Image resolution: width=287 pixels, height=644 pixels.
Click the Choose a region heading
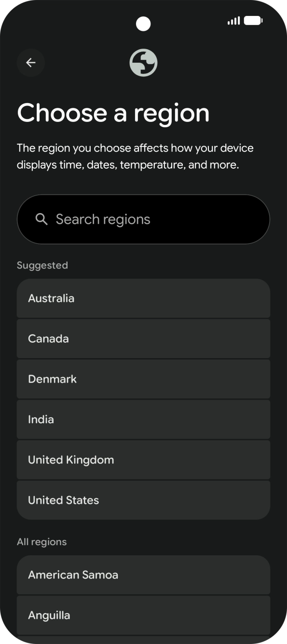(114, 113)
